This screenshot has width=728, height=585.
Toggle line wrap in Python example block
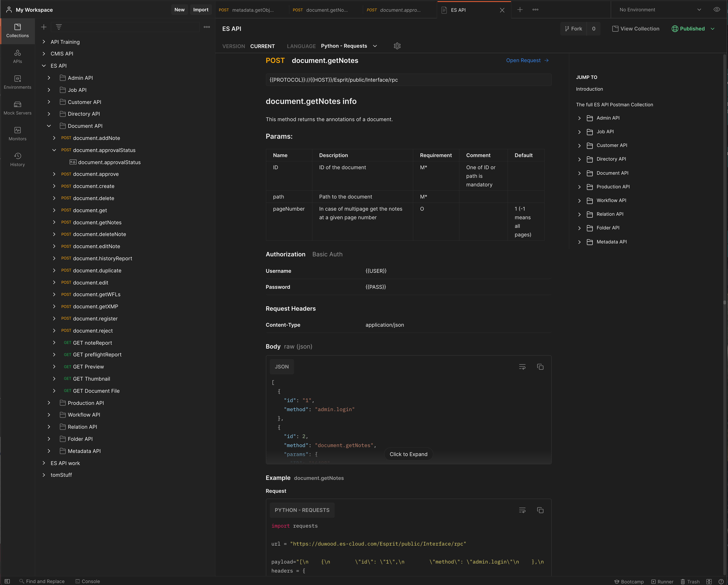tap(522, 510)
